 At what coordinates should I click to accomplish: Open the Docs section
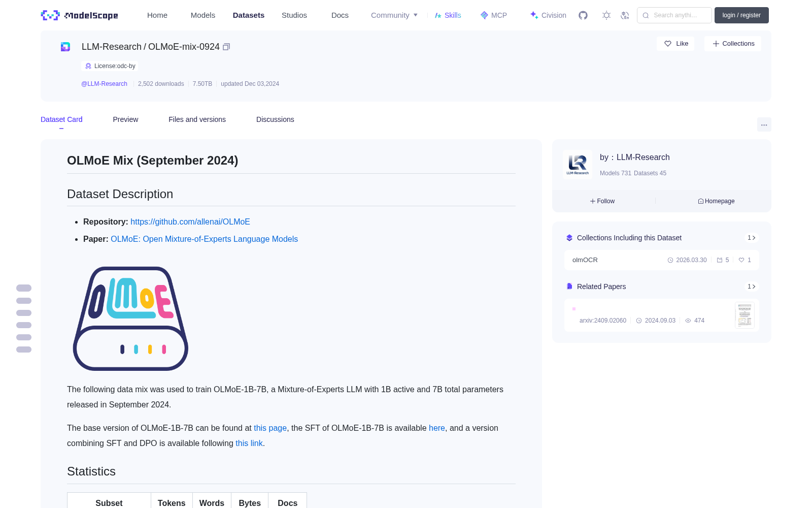[x=340, y=15]
